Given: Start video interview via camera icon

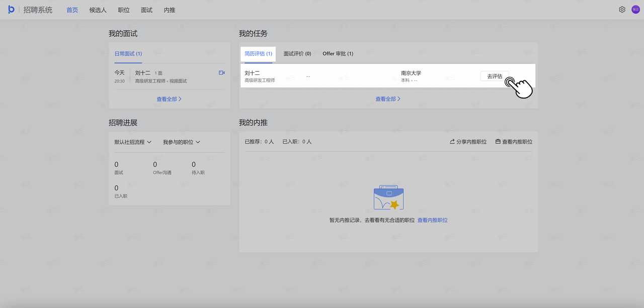Looking at the screenshot, I should click(221, 73).
